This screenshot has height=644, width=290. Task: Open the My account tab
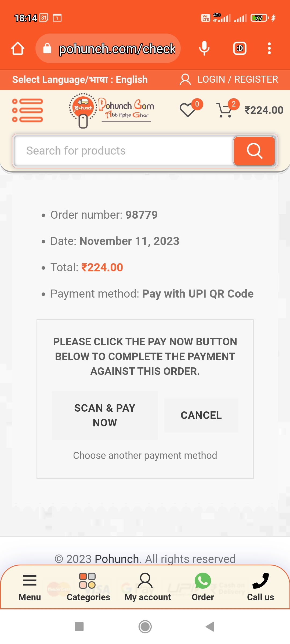147,587
